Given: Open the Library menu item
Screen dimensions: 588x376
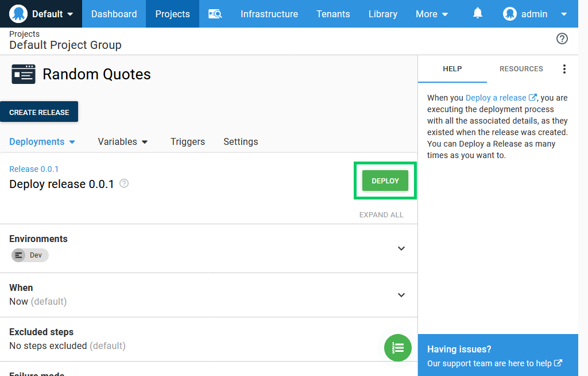Looking at the screenshot, I should 383,14.
